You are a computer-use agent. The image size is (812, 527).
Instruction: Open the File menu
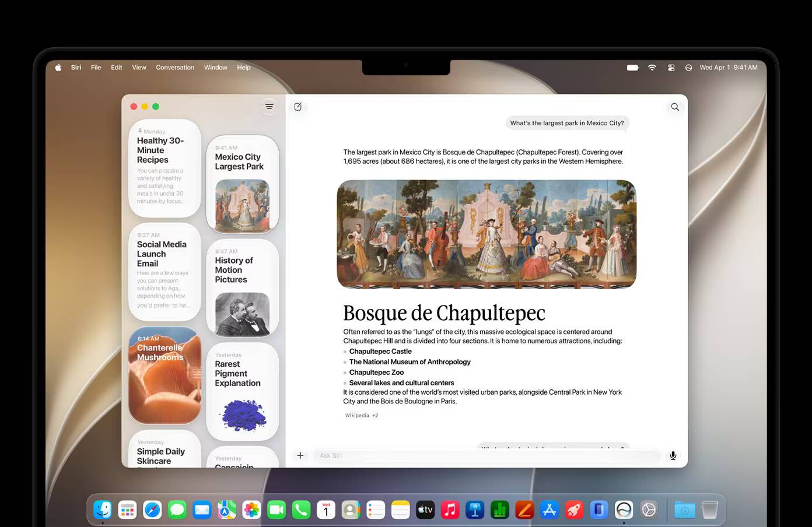click(x=96, y=68)
